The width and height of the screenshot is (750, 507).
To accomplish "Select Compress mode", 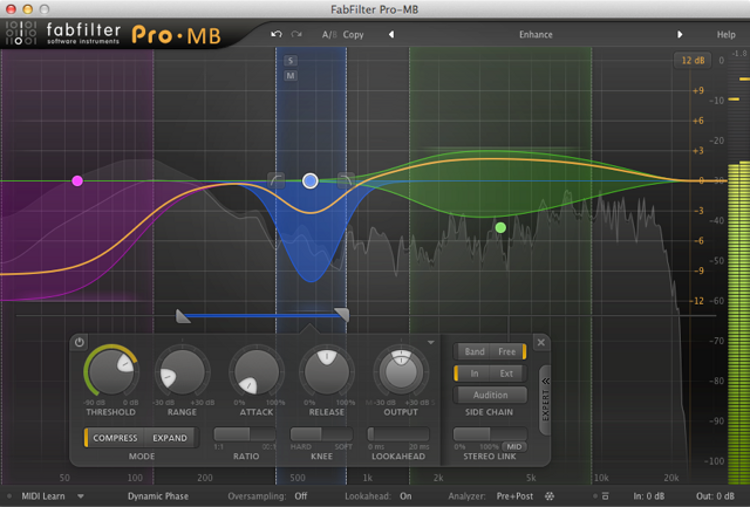I will coord(115,438).
